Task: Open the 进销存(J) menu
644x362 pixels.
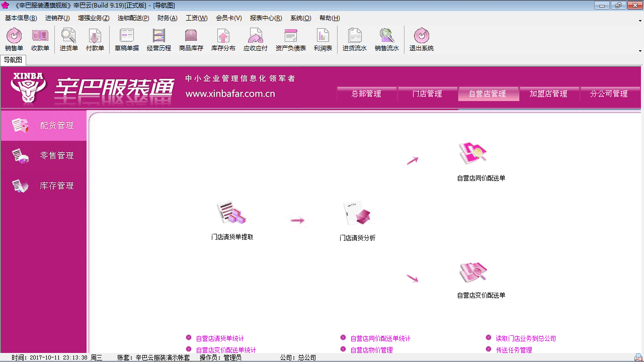Action: (x=57, y=18)
